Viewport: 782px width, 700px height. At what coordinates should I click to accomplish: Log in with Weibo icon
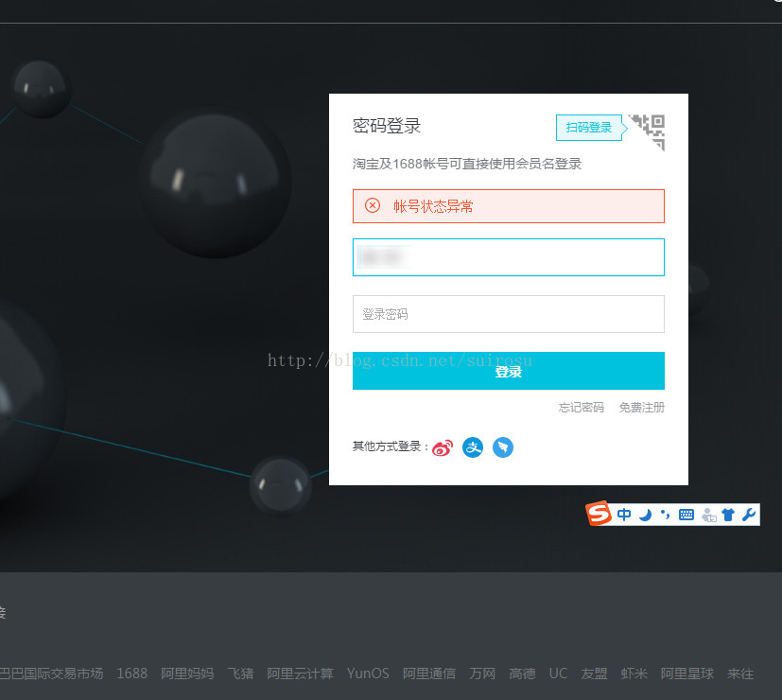tap(443, 447)
